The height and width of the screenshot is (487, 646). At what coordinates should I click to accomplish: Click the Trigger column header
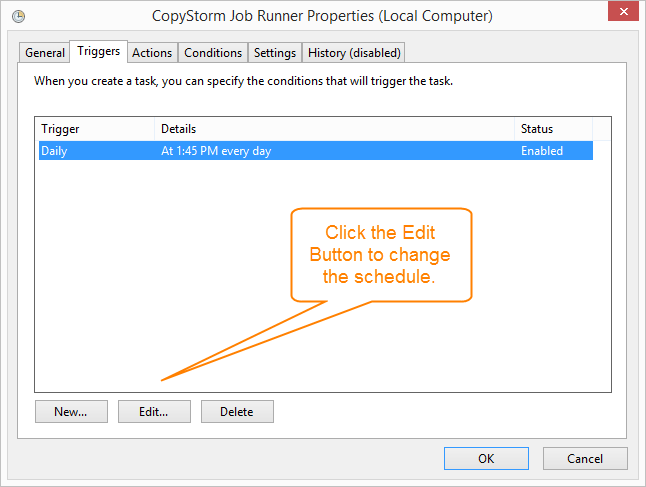[x=95, y=129]
